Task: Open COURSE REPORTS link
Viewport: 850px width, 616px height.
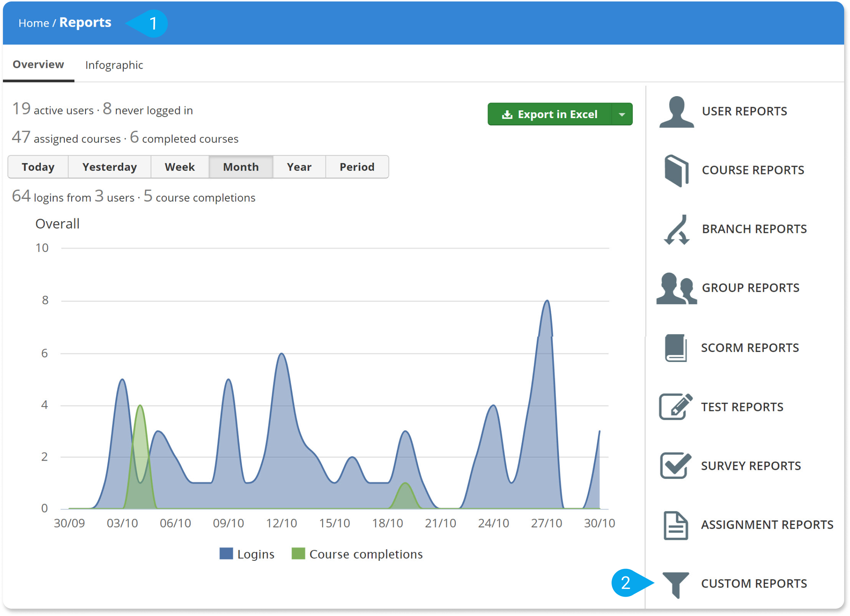Action: click(x=753, y=170)
